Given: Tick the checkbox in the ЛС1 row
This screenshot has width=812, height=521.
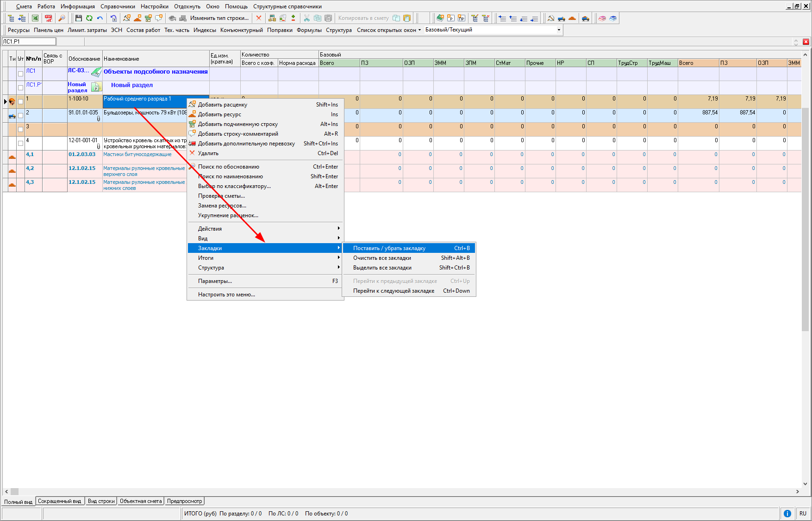Looking at the screenshot, I should pos(20,74).
